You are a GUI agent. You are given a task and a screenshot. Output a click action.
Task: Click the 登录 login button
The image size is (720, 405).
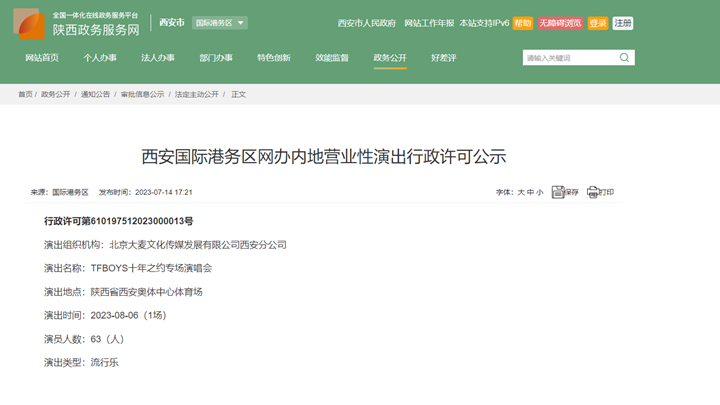pos(598,23)
